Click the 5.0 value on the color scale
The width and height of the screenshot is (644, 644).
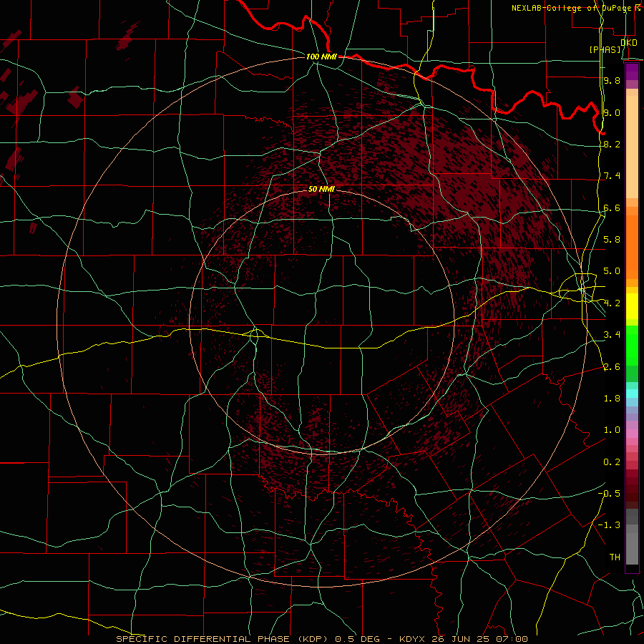pyautogui.click(x=612, y=271)
